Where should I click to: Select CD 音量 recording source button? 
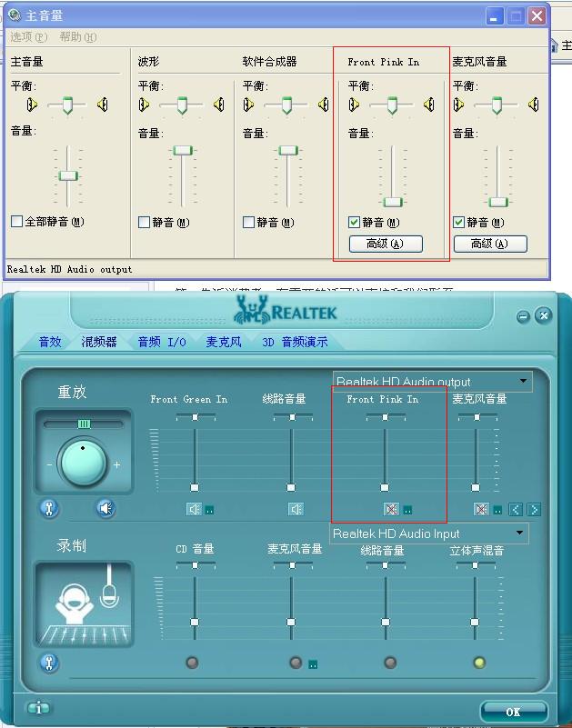pos(192,663)
